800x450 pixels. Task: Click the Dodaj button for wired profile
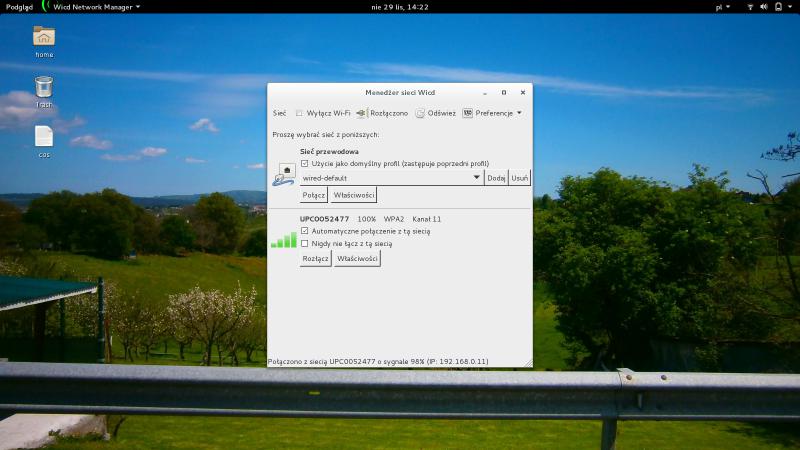coord(496,178)
